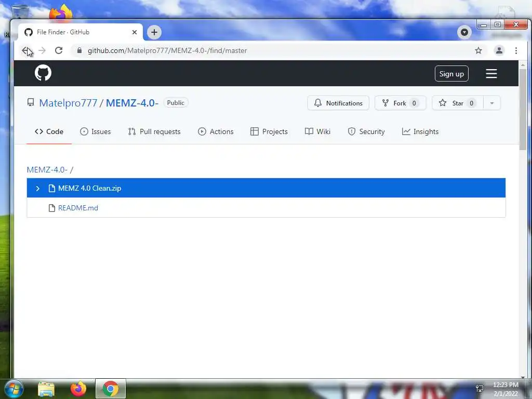Open the Wiki tab
Viewport: 532px width, 399px height.
(317, 131)
